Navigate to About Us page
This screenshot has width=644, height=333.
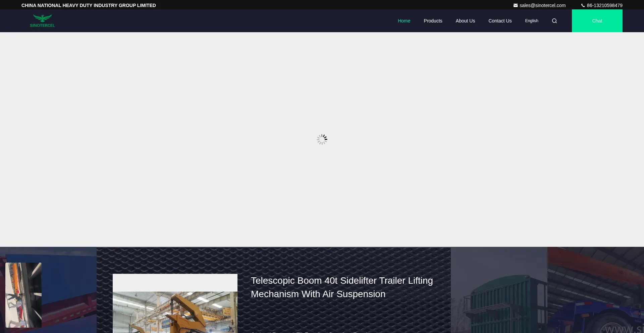(465, 21)
